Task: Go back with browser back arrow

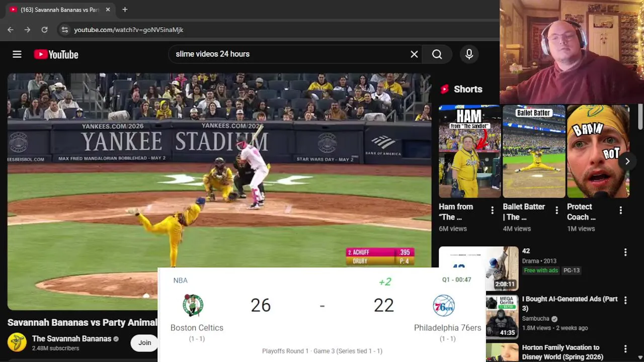Action: 11,30
